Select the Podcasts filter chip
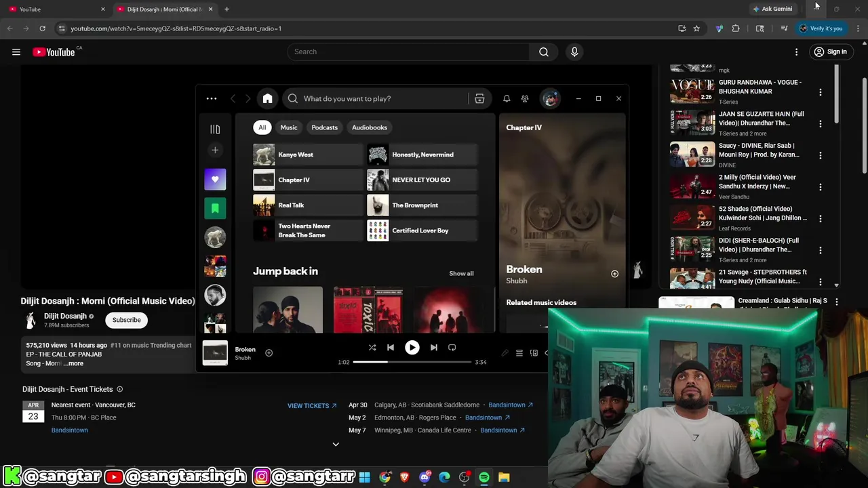This screenshot has height=488, width=868. coord(324,127)
